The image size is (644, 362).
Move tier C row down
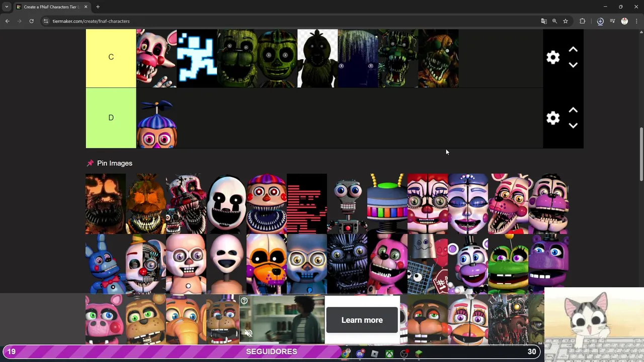point(573,65)
